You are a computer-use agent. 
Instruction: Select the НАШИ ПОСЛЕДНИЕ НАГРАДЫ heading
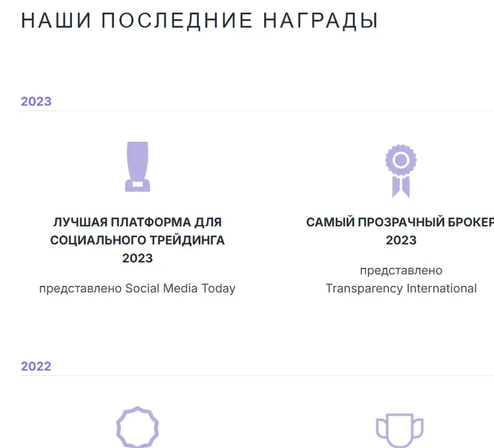coord(199,20)
